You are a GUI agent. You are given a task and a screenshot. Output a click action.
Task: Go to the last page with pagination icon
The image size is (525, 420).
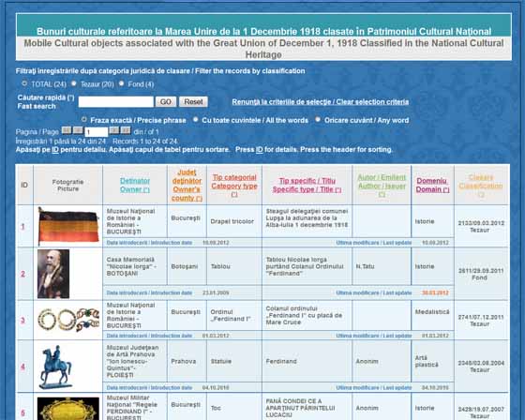(x=126, y=130)
